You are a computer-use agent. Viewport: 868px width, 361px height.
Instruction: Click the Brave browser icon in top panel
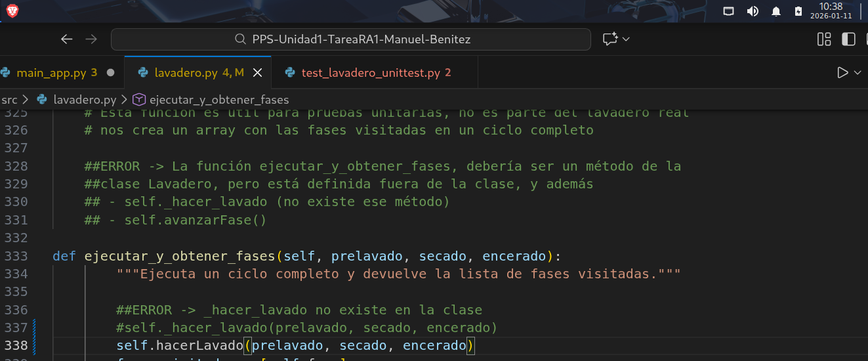pyautogui.click(x=12, y=11)
